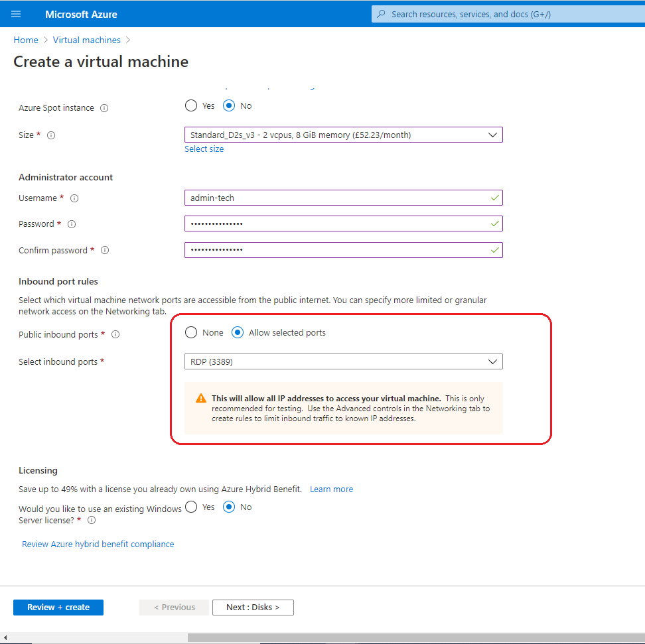Click the Previous button

(x=175, y=608)
